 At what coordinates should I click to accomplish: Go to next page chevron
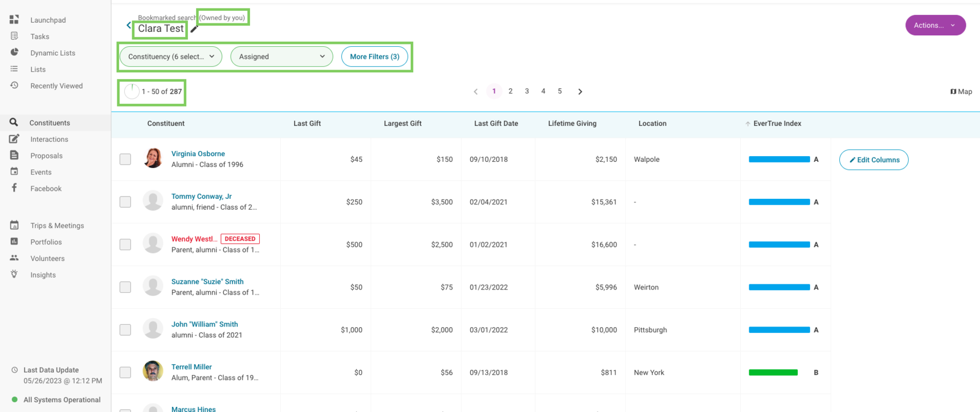580,92
